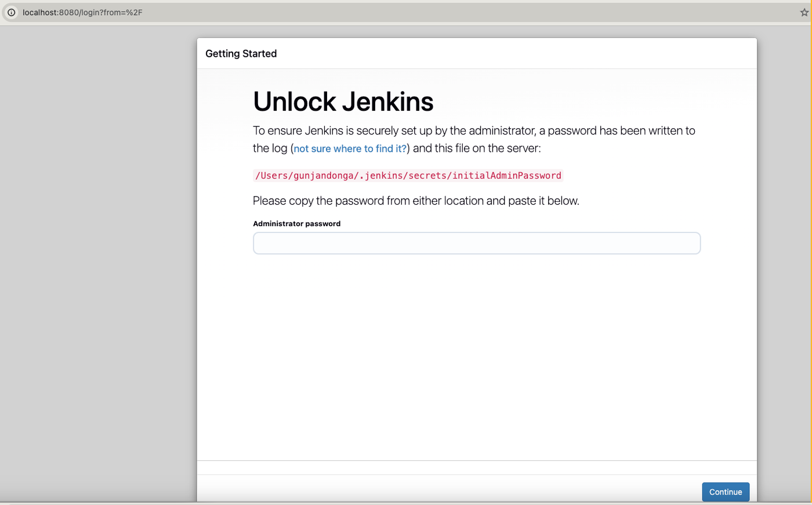Click the 'Unlock Jenkins' heading
Screen dimensions: 812x505
click(x=343, y=101)
